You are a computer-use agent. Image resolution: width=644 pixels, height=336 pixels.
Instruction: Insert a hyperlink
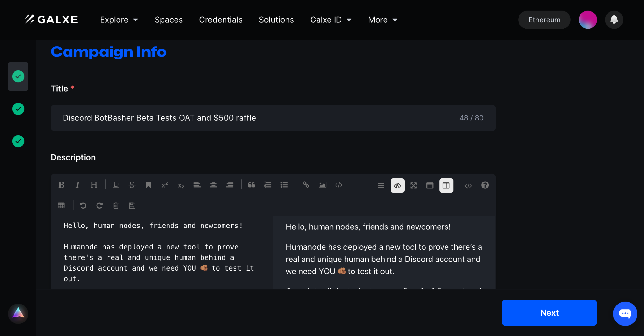pyautogui.click(x=306, y=185)
